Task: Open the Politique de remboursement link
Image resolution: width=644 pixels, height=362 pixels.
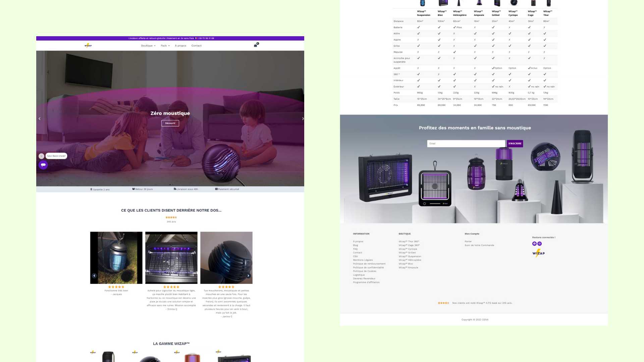Action: [369, 263]
